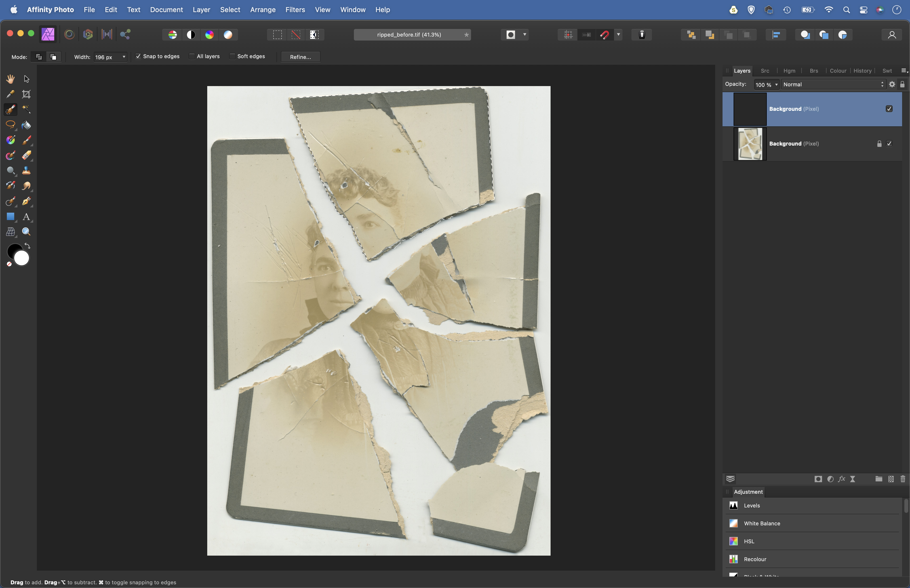Click the Refine... button
The width and height of the screenshot is (910, 588).
coord(300,57)
